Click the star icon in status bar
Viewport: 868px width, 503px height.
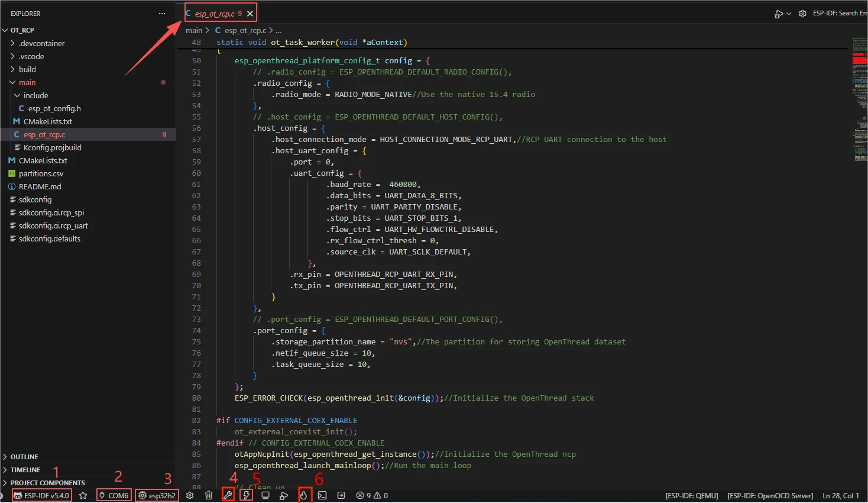83,495
